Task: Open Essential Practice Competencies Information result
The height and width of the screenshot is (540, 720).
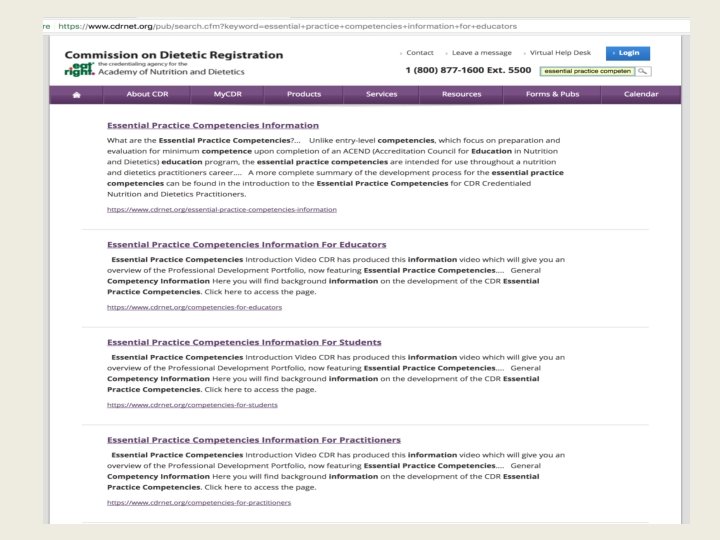Action: pos(213,125)
